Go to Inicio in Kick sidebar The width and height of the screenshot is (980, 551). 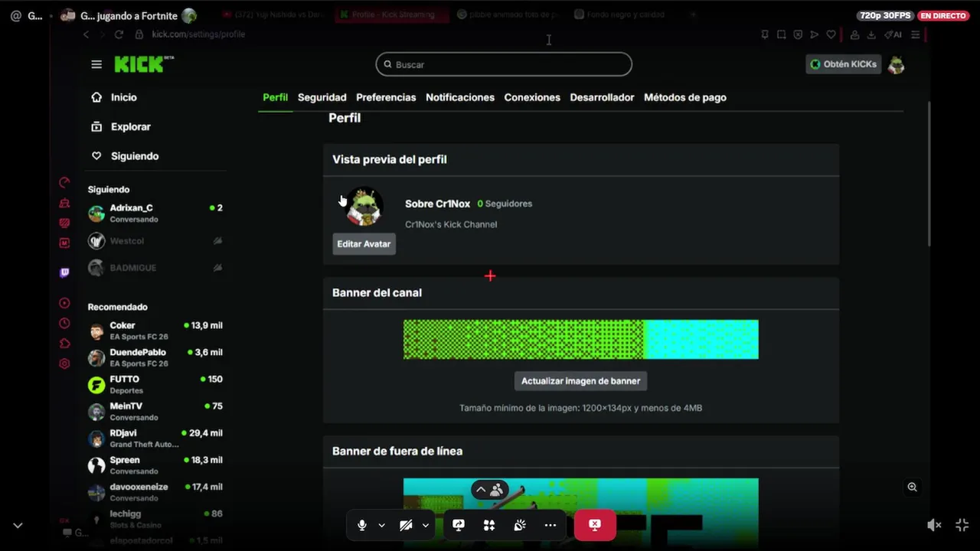pos(113,97)
